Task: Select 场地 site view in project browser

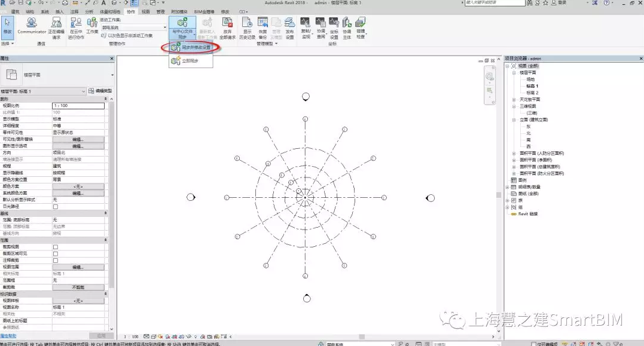Action: (530, 79)
